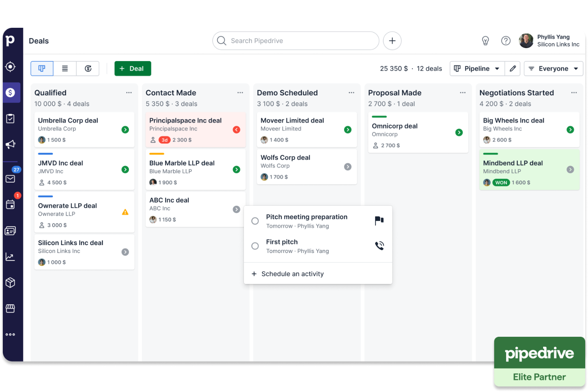Open Principalspace Inc deal title
This screenshot has width=588, height=392.
coord(185,120)
